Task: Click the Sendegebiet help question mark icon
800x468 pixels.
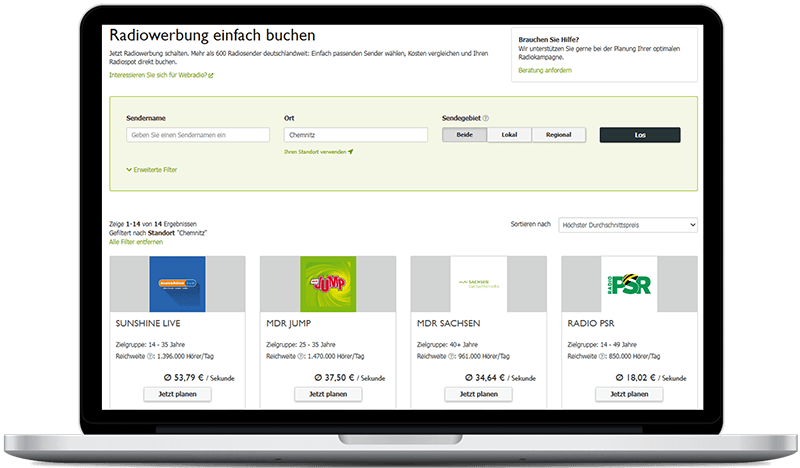Action: 486,118
